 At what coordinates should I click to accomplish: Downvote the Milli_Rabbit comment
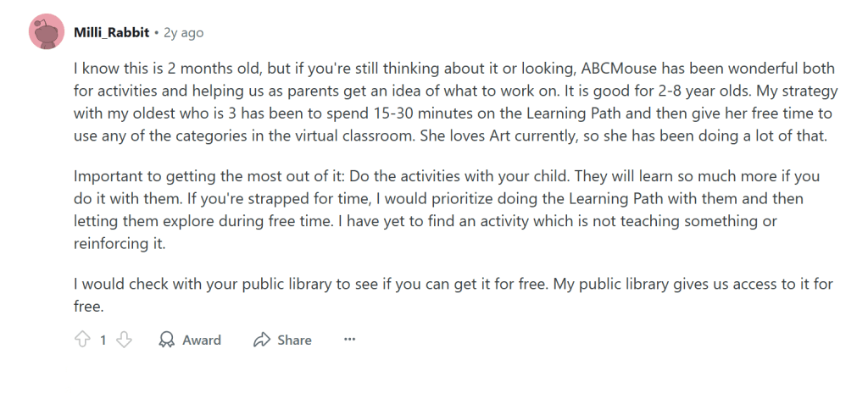click(x=124, y=340)
